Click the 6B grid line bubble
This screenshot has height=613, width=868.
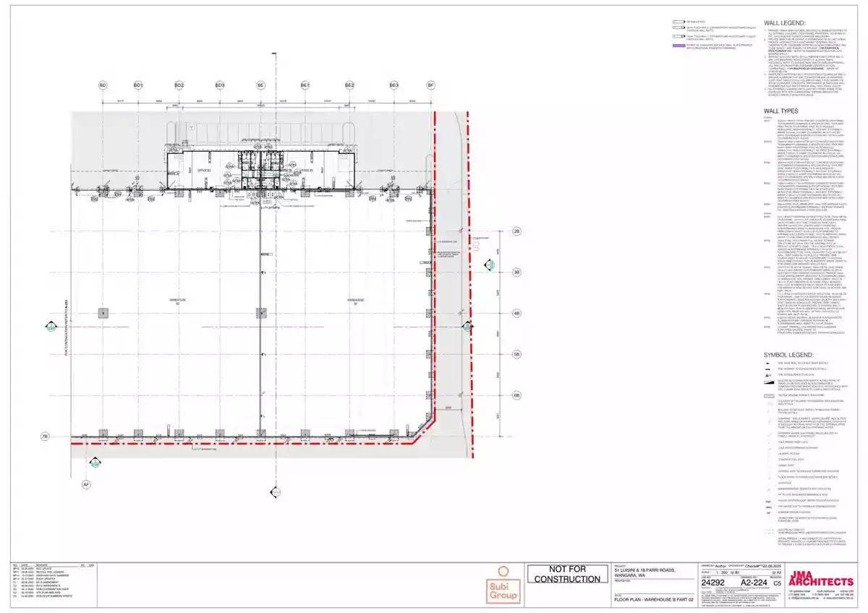[516, 395]
